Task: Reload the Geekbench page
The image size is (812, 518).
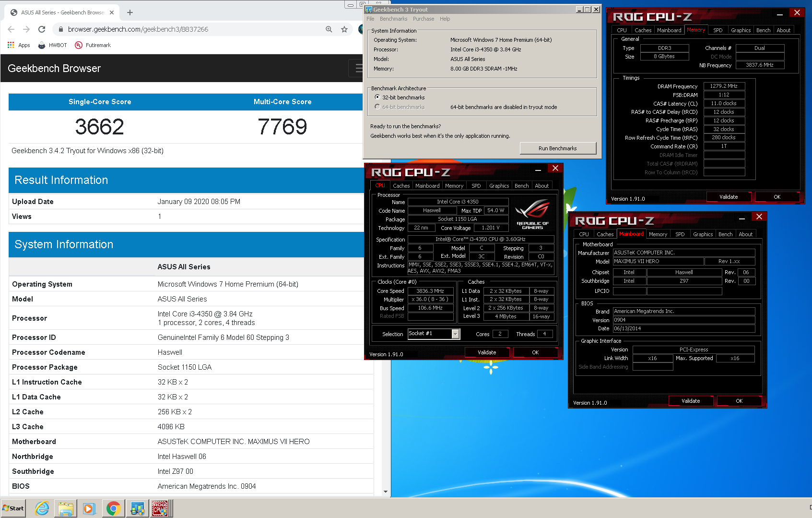Action: (42, 29)
